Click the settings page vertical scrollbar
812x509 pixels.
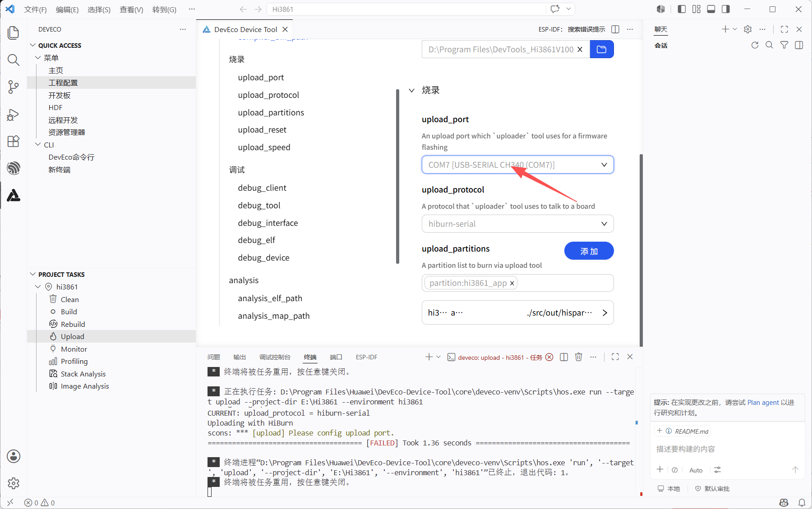pos(641,250)
